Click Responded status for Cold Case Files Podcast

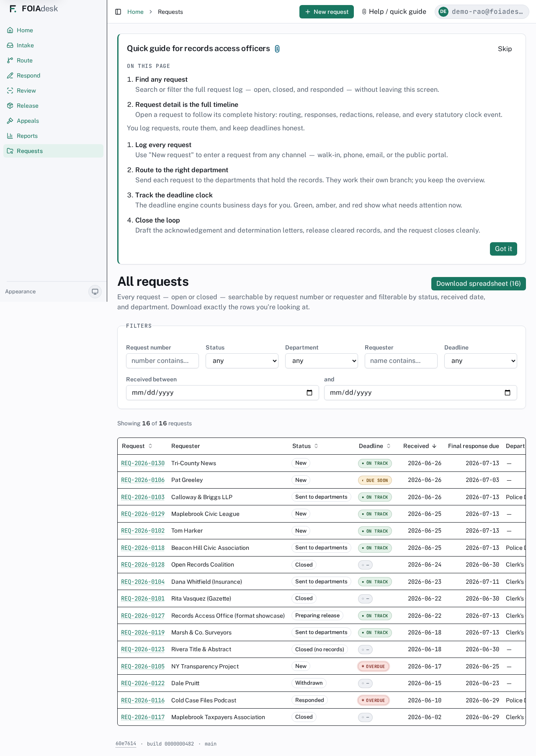309,700
